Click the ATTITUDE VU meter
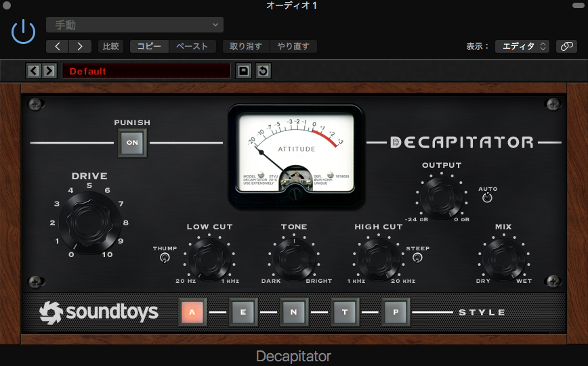 296,156
